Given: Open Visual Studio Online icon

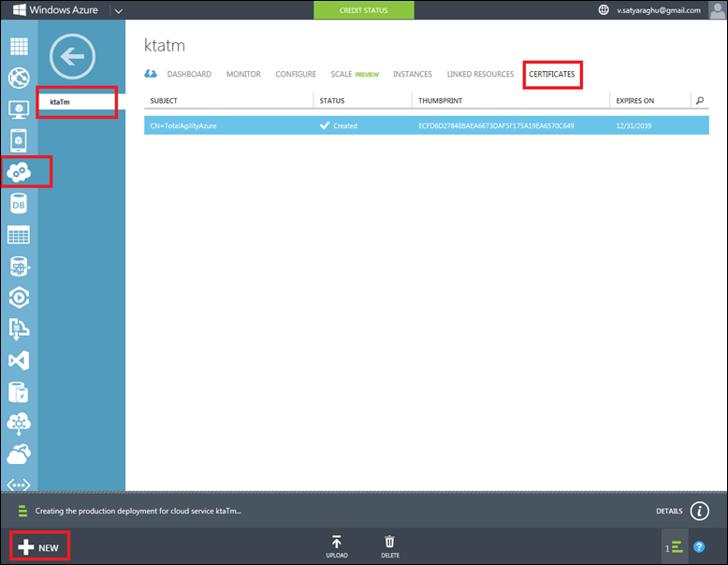Looking at the screenshot, I should [19, 361].
